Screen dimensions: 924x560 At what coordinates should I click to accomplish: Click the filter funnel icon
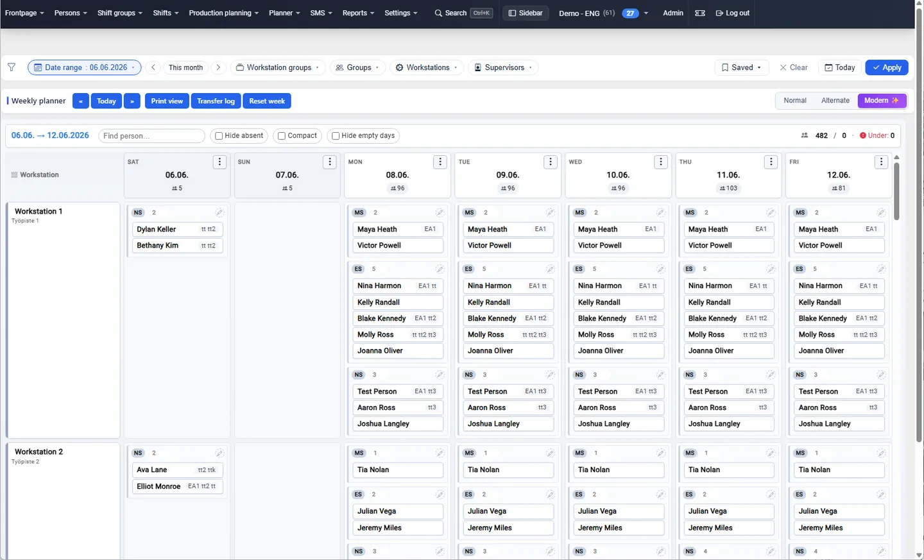pos(12,67)
